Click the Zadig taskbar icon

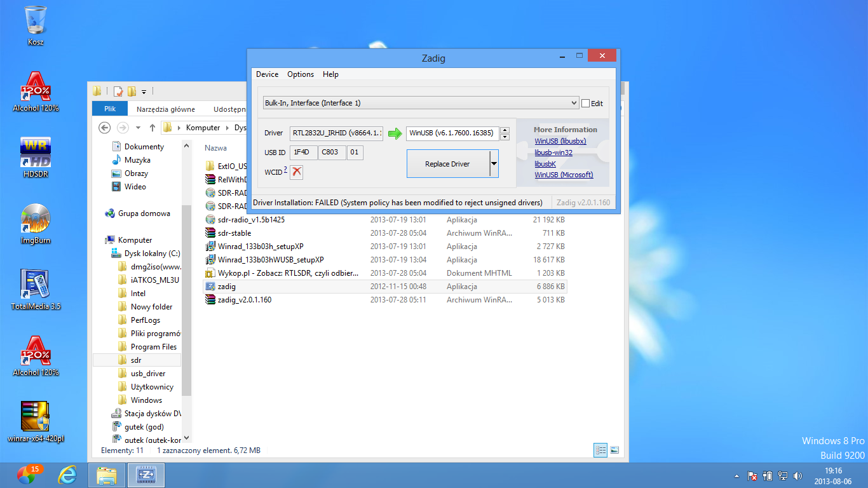146,475
